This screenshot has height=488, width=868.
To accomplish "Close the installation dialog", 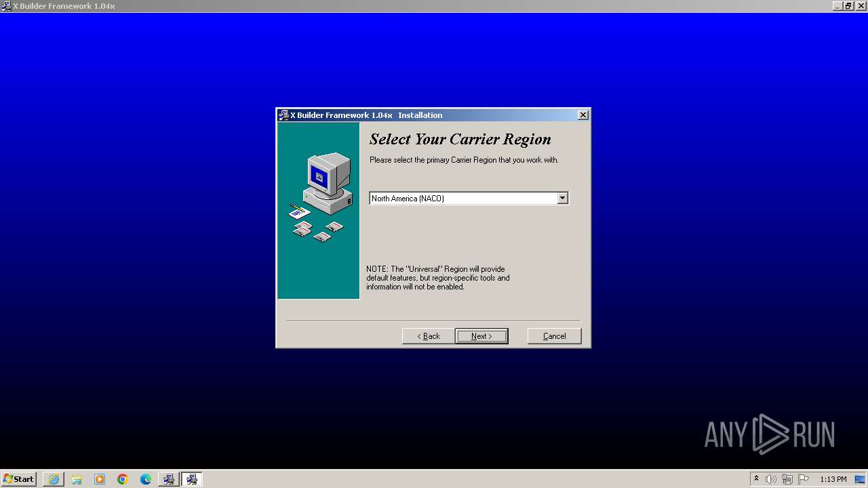I will pos(583,115).
